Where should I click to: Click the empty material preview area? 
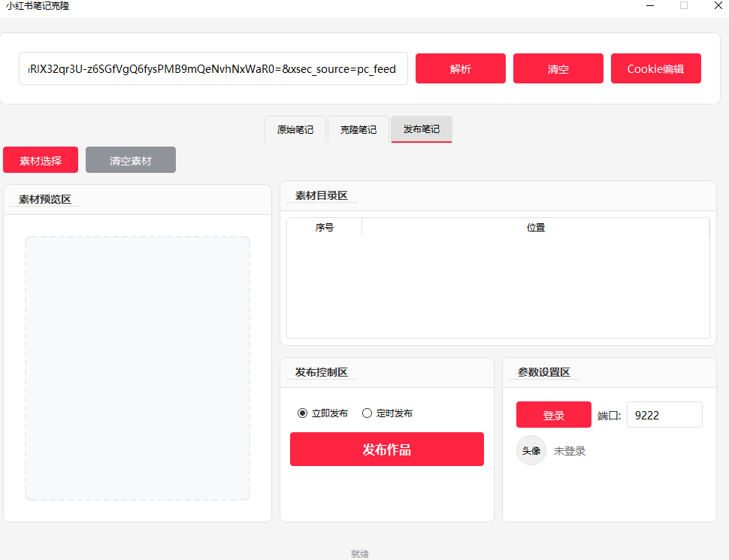pyautogui.click(x=137, y=368)
